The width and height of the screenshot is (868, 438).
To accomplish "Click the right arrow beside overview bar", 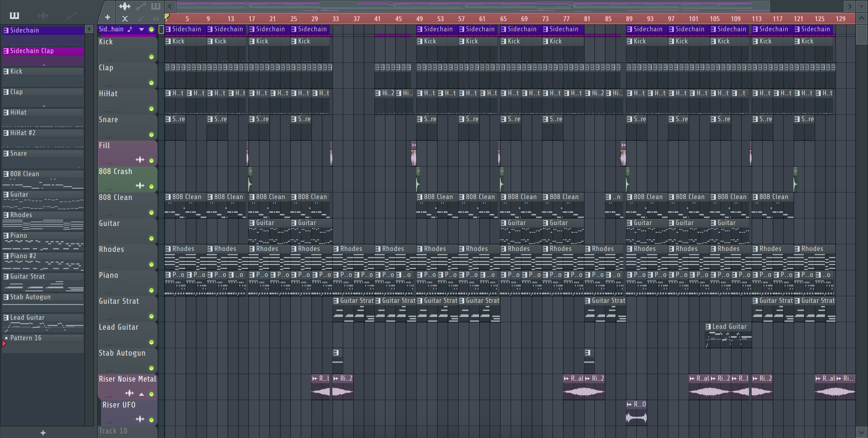I will click(x=850, y=6).
